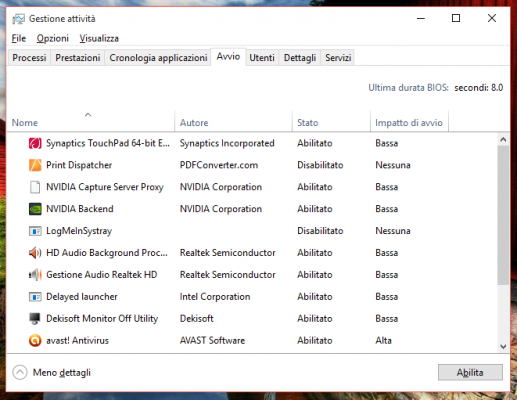The width and height of the screenshot is (517, 400).
Task: Click the Intel Corporation author cell
Action: point(215,297)
